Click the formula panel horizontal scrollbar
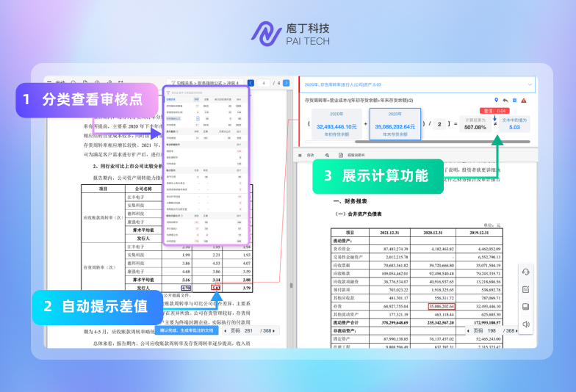The width and height of the screenshot is (576, 392). (x=442, y=142)
